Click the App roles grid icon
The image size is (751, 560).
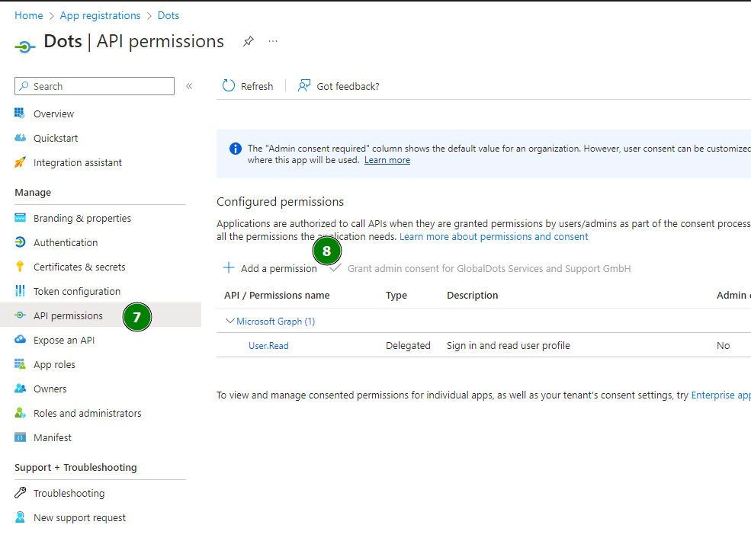tap(20, 364)
